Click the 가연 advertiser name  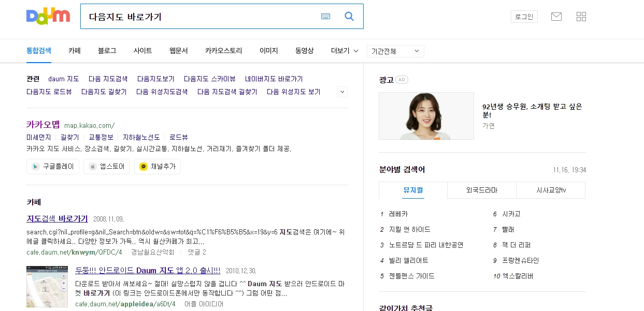tap(489, 126)
